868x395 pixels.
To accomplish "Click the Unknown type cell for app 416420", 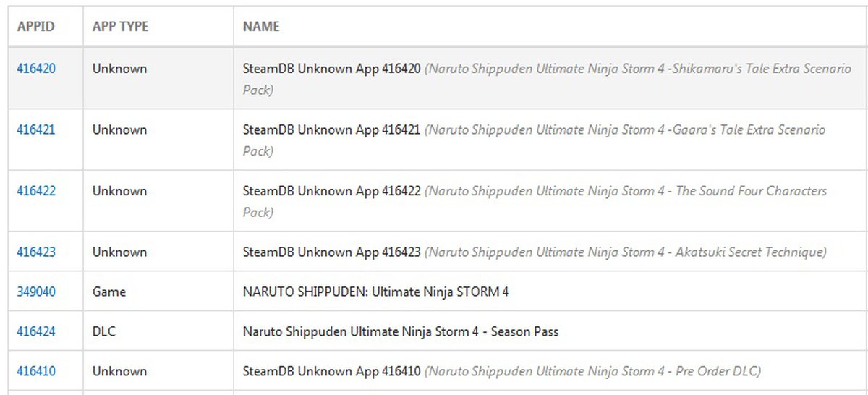I will coord(119,69).
